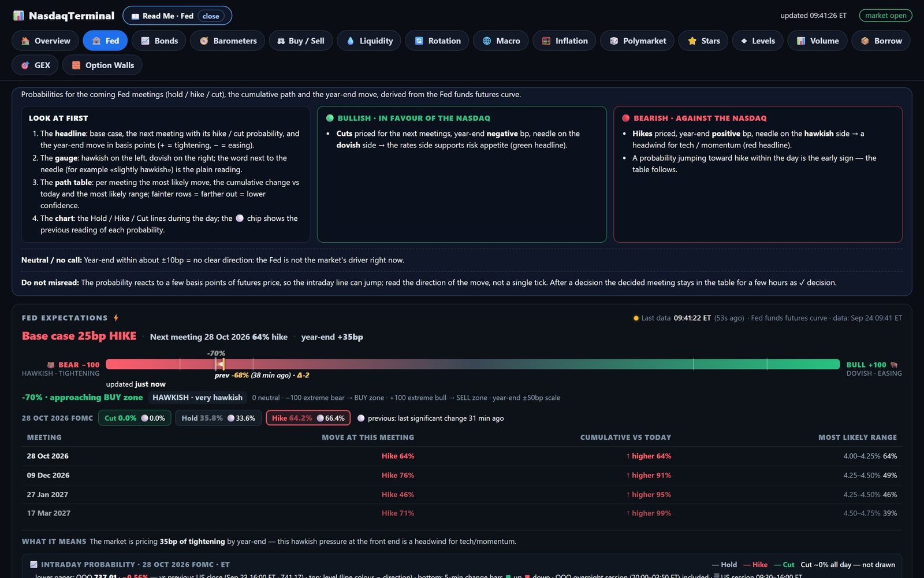Click the Barometers tab gauge icon
Viewport: 924px width, 578px height.
click(x=204, y=41)
